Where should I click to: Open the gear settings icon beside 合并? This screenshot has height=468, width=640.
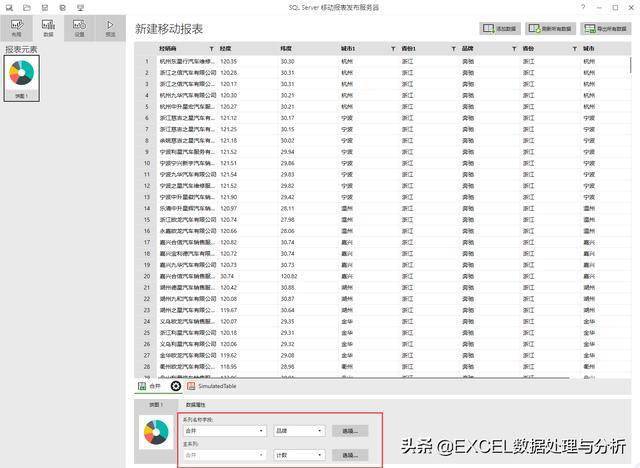tap(176, 386)
